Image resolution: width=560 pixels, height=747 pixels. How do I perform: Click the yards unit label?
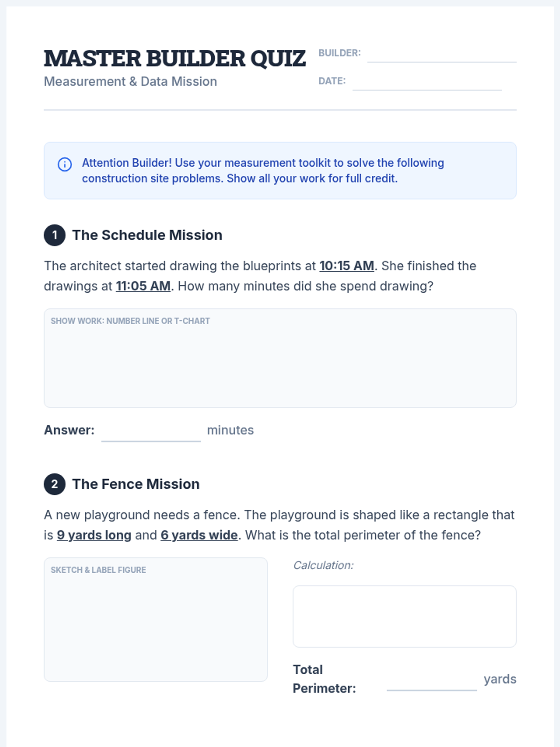(x=499, y=679)
